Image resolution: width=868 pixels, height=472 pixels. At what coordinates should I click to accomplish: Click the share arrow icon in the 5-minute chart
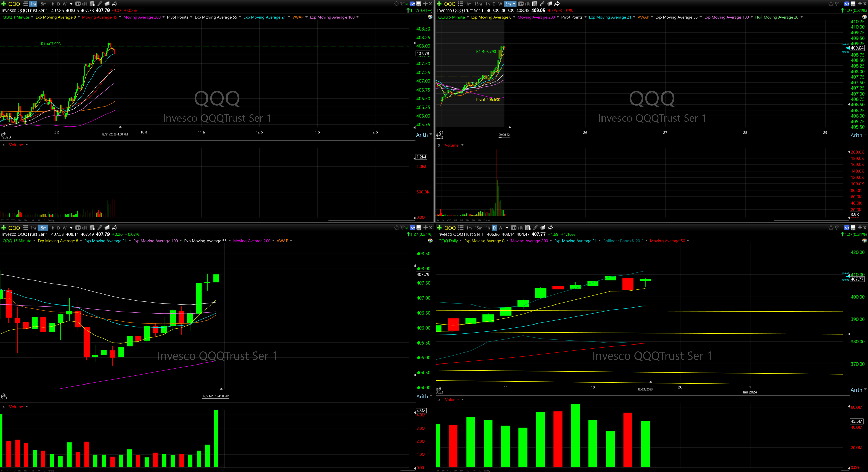point(557,4)
